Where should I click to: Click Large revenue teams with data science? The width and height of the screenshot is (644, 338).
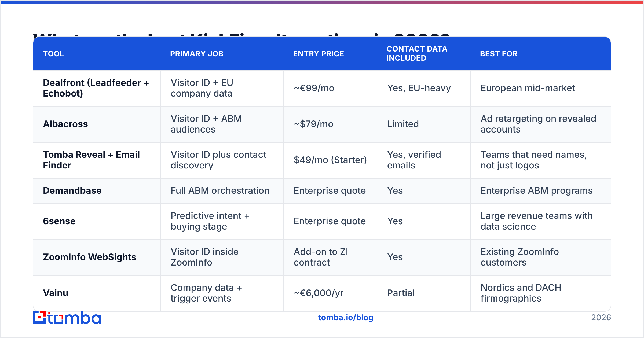click(540, 221)
